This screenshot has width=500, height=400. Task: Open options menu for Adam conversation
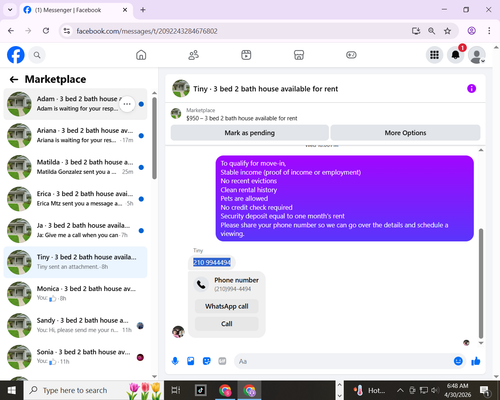(127, 104)
